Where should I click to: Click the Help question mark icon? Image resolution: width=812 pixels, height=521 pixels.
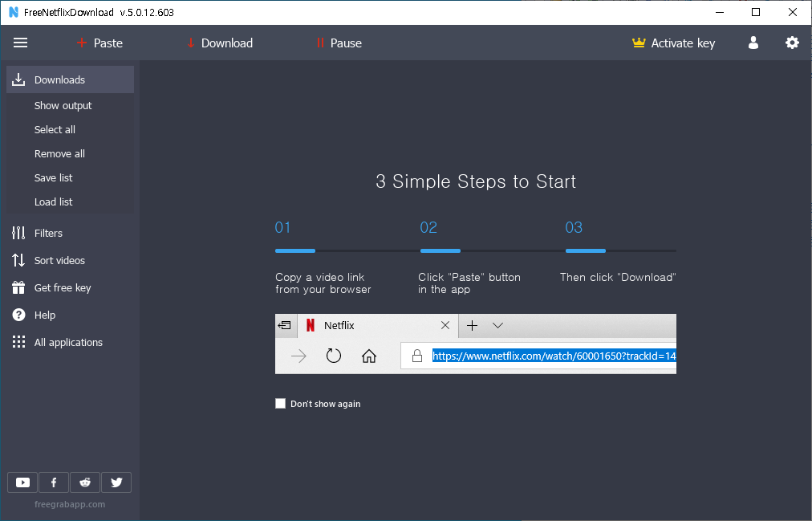(18, 315)
